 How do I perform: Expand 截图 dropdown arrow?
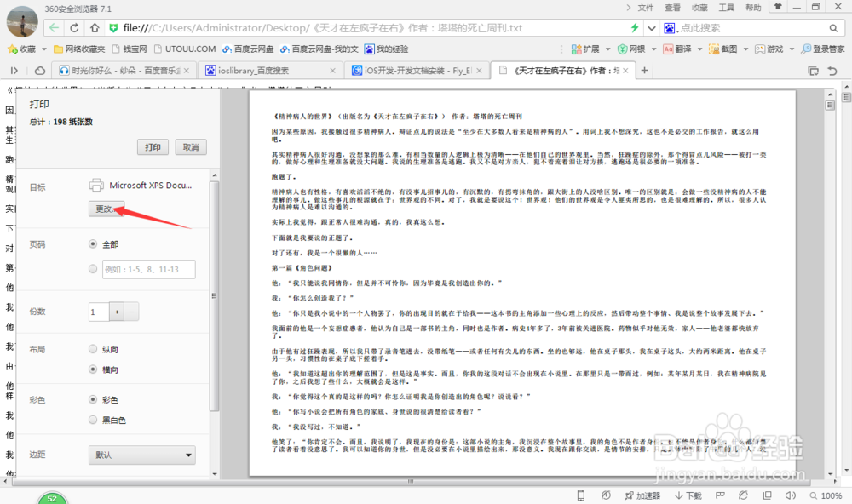click(745, 49)
